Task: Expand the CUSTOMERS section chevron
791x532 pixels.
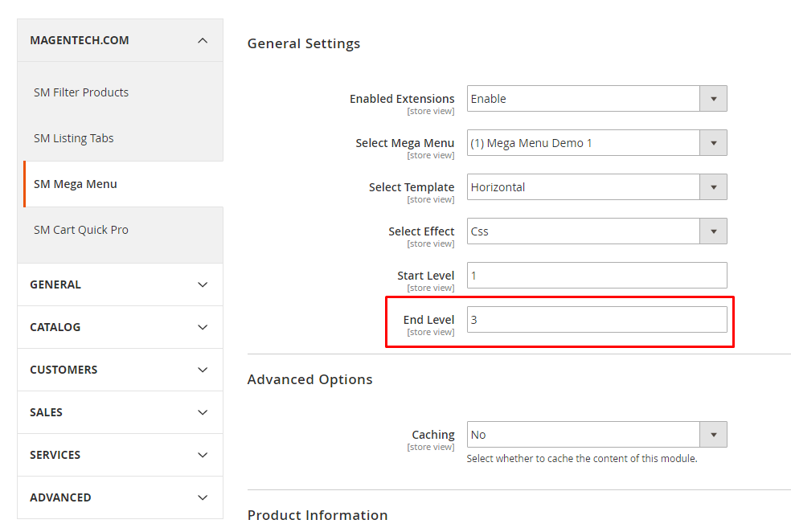Action: click(x=203, y=370)
